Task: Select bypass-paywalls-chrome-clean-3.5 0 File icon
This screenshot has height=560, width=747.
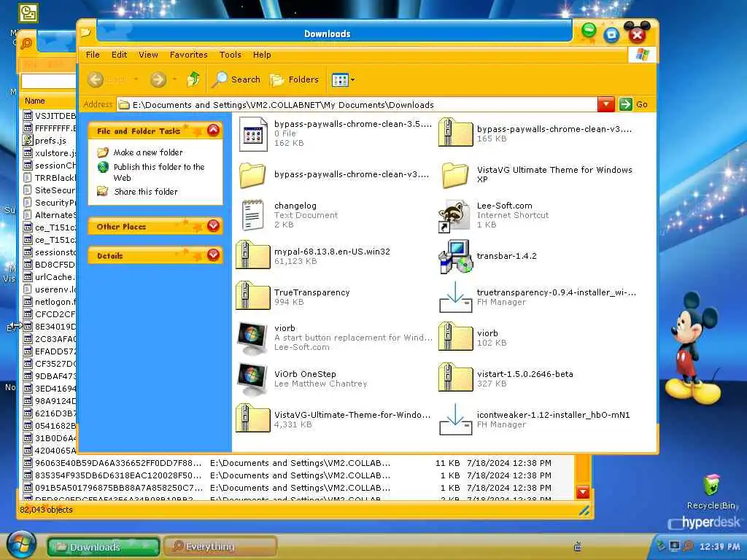Action: [x=253, y=134]
